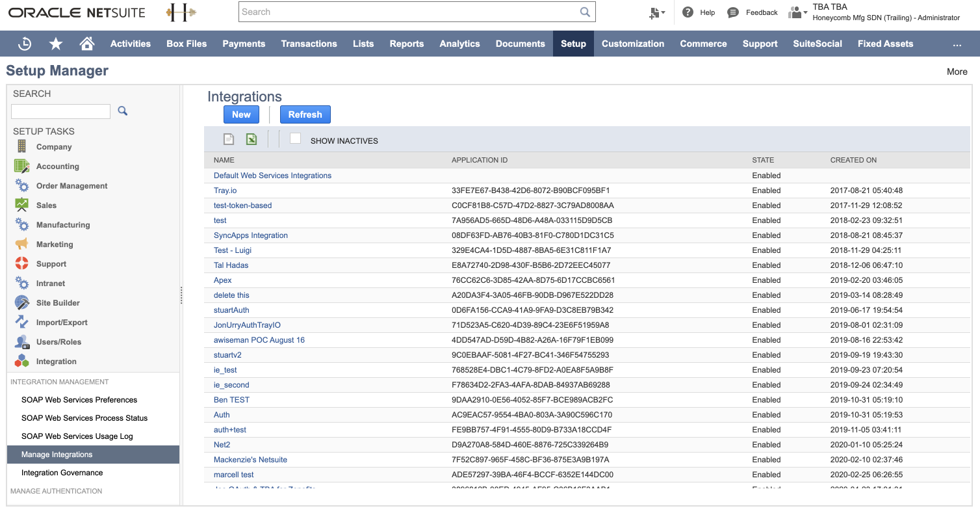Click the print document icon above the list
This screenshot has height=515, width=980.
[228, 139]
